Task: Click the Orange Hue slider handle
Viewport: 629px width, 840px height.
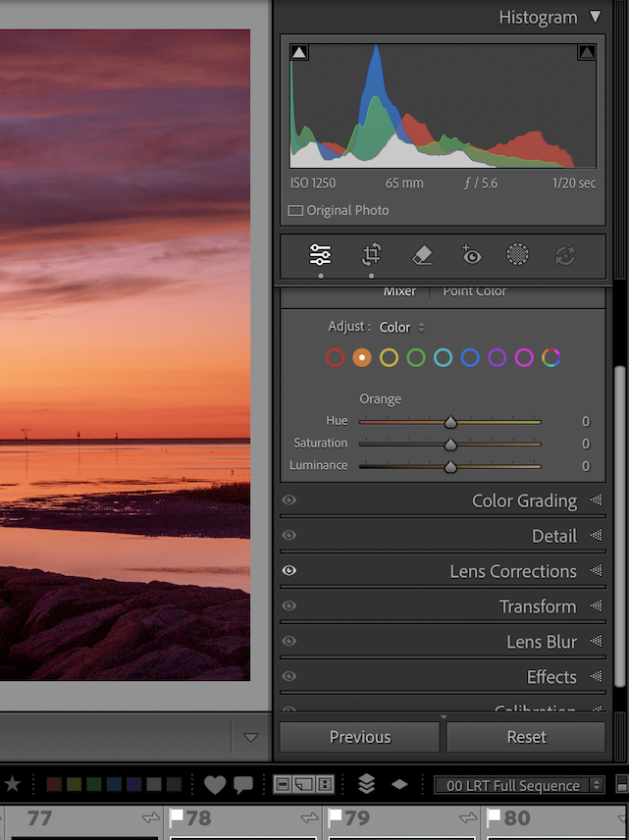Action: pyautogui.click(x=450, y=422)
